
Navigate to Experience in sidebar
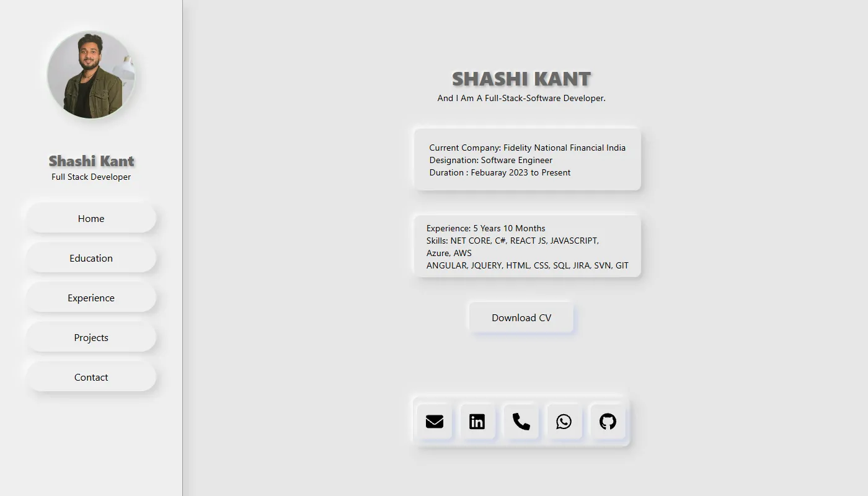(x=91, y=298)
